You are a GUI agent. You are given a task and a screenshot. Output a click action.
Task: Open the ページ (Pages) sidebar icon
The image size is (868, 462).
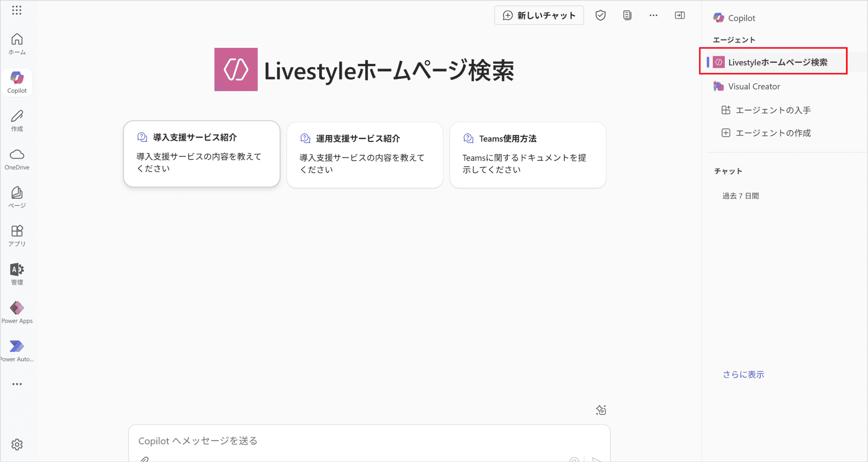coord(17,197)
